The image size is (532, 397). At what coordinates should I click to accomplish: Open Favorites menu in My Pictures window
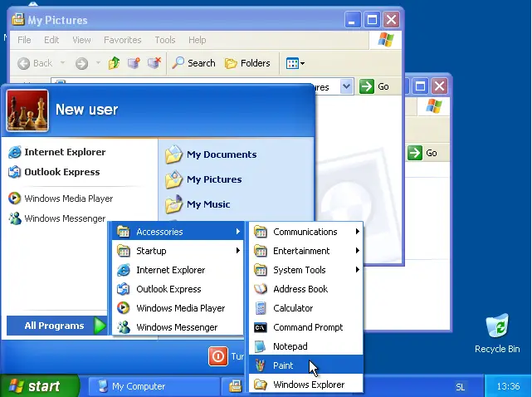(x=123, y=40)
